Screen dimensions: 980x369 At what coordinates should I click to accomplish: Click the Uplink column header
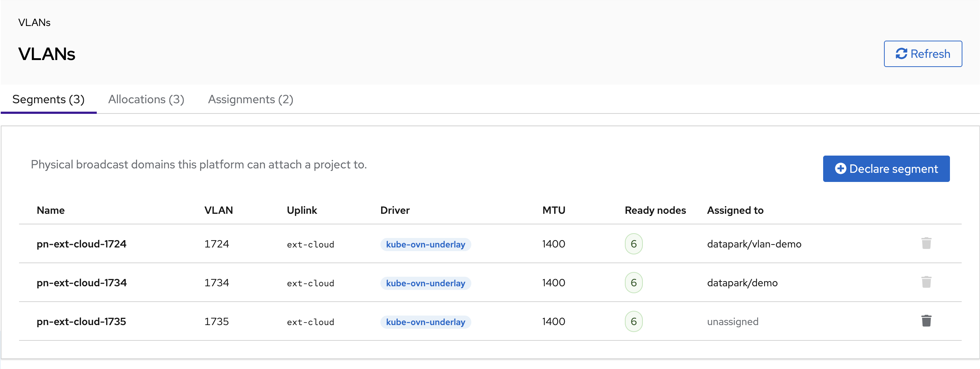(x=301, y=210)
